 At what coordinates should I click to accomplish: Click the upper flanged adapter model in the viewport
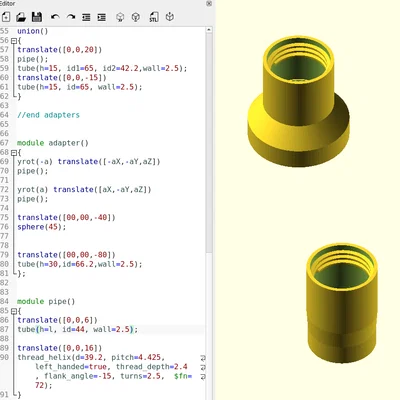tap(299, 102)
